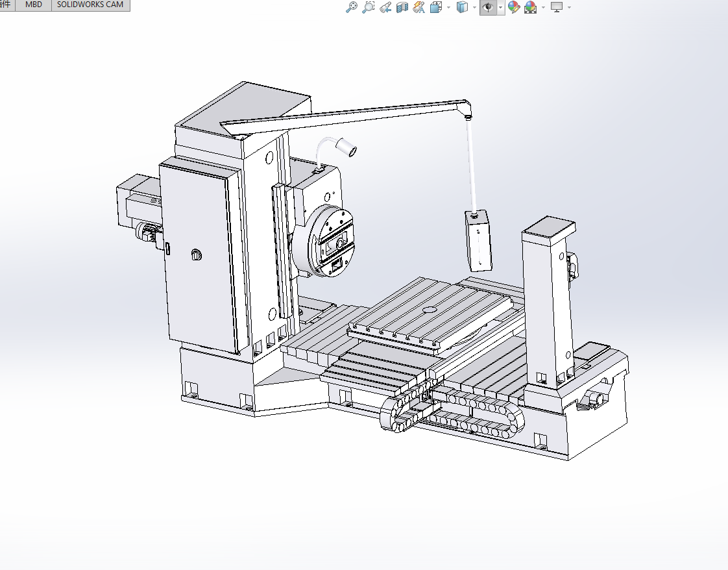Click the Previous View icon
The height and width of the screenshot is (570, 728).
coord(385,7)
